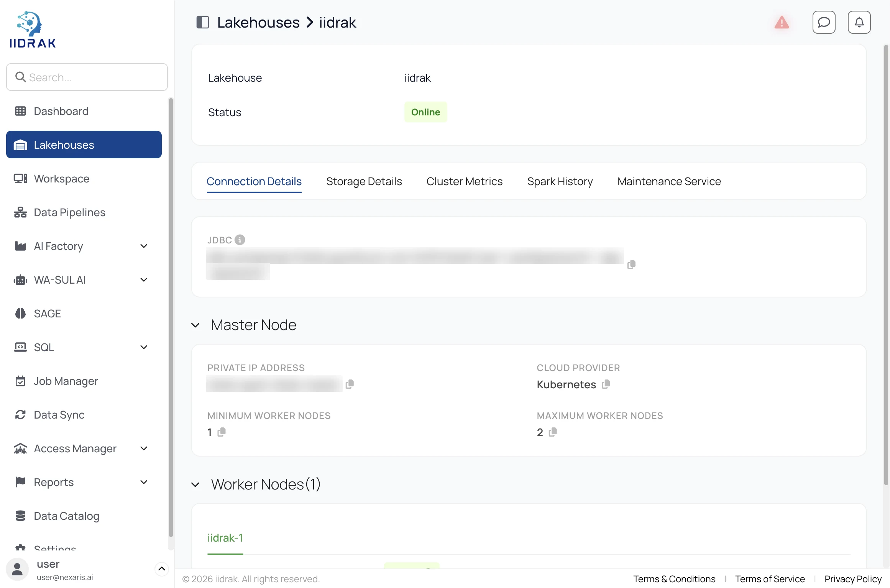Click the Online status badge
Screen dimensions: 890x588
(425, 112)
